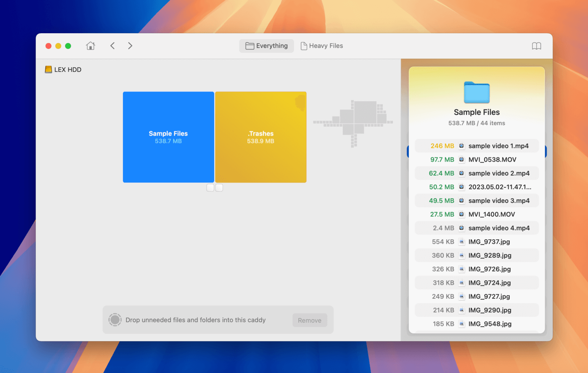
Task: Click the 97.7 MB size value
Action: [442, 160]
